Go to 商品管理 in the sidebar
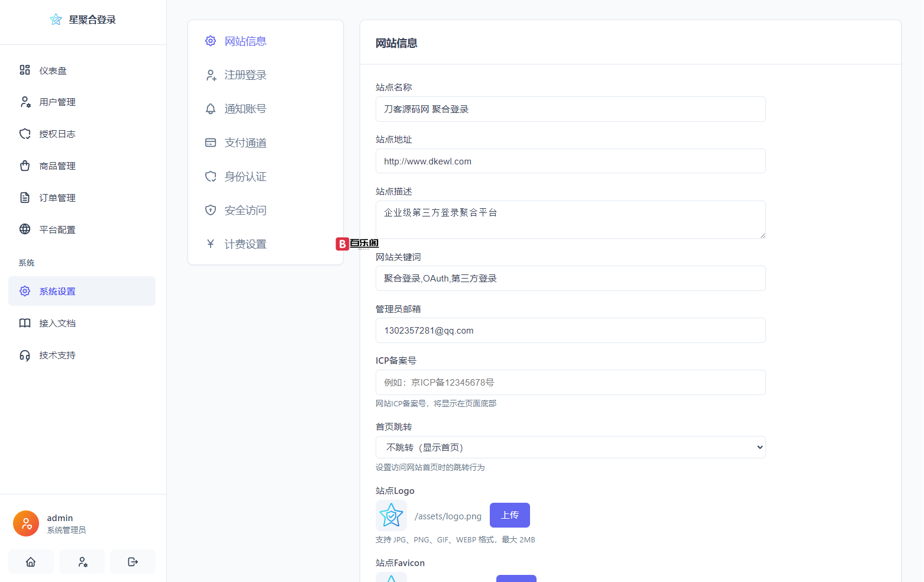924x582 pixels. coord(57,166)
